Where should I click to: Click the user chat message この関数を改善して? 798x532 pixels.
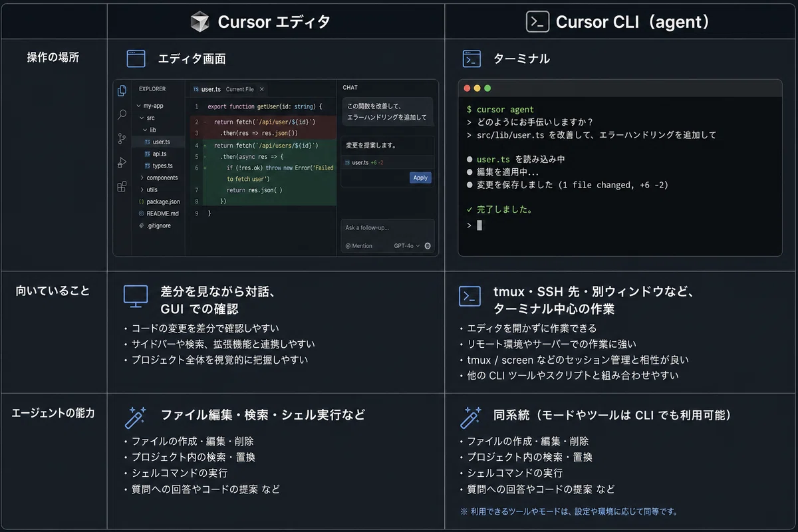387,112
